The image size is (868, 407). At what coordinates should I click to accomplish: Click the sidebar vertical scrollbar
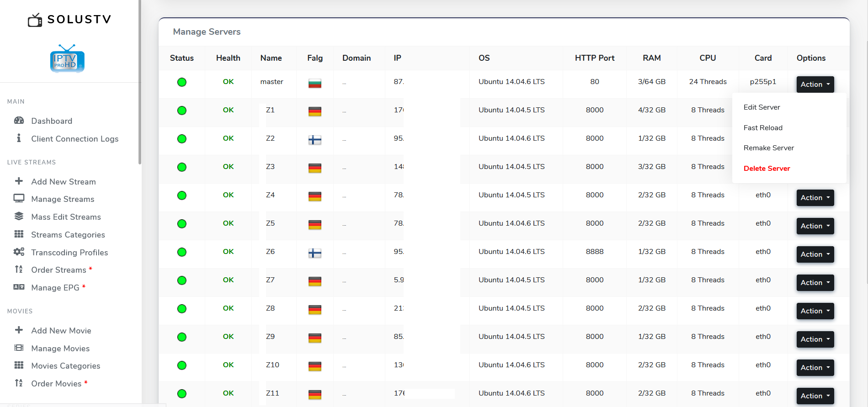(x=140, y=82)
